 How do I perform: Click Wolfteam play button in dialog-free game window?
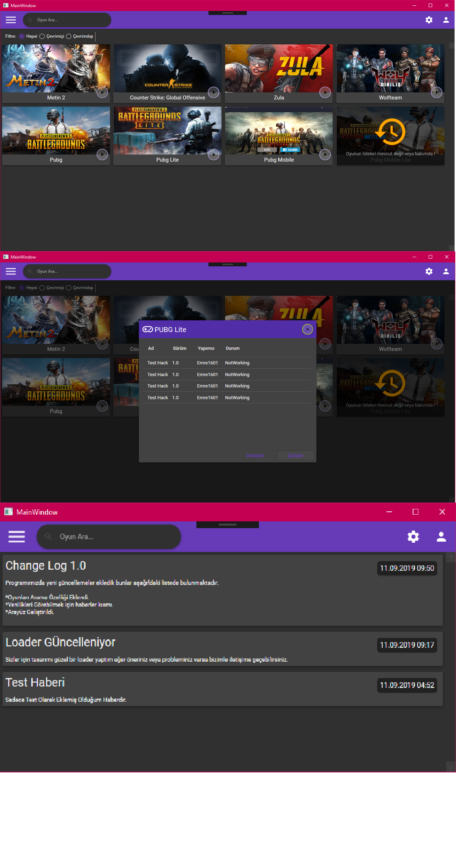coord(436,92)
